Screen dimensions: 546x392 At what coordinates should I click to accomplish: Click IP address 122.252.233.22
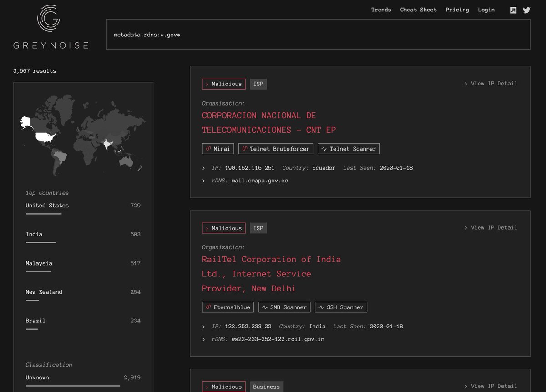tap(248, 327)
